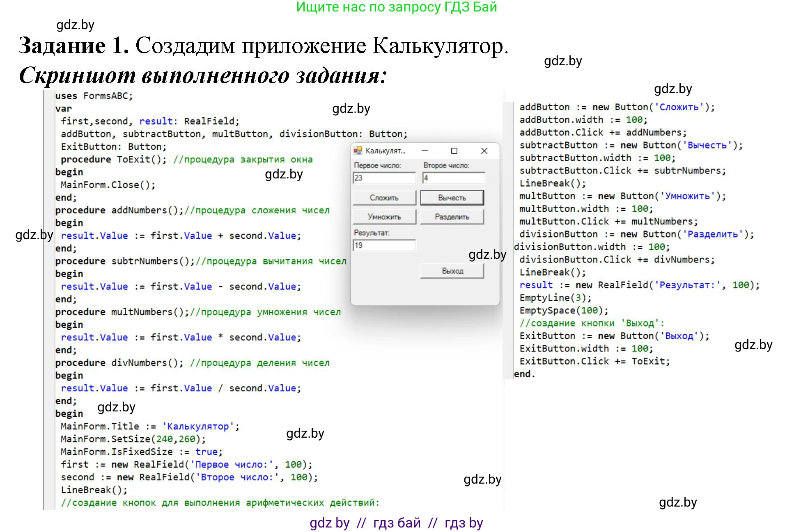Click the gdz by footer link

click(329, 523)
